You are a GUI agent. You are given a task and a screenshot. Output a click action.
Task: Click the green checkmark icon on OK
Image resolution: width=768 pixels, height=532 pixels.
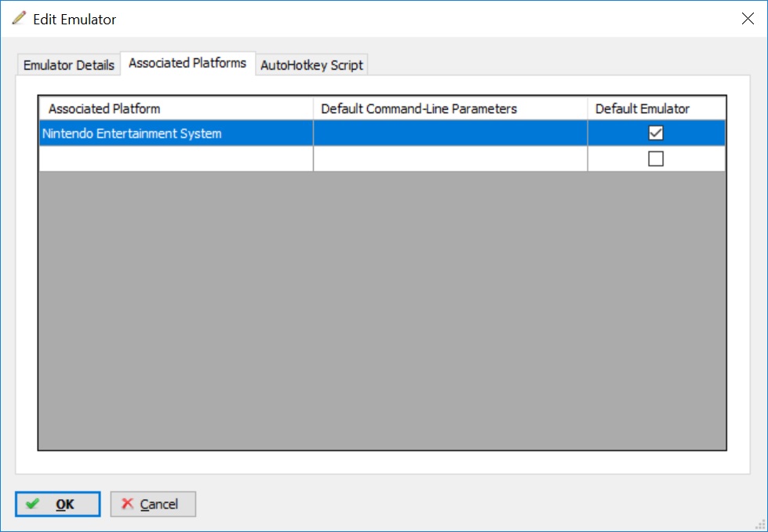pyautogui.click(x=32, y=504)
